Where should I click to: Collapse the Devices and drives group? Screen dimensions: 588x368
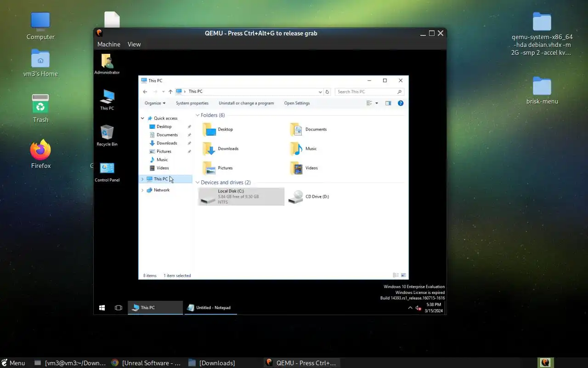[x=198, y=182]
